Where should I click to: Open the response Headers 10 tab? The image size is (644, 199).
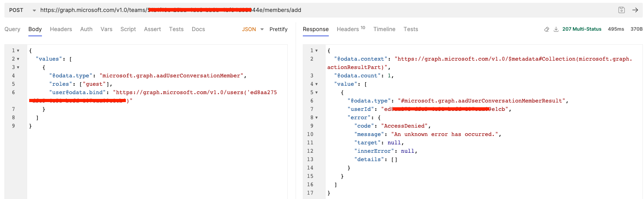click(x=351, y=29)
